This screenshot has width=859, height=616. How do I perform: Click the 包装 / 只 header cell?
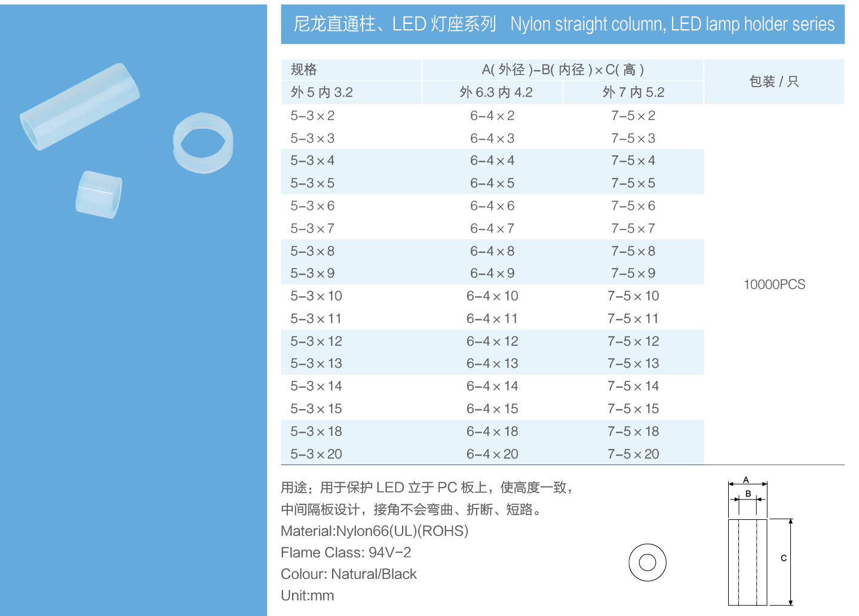[x=774, y=82]
